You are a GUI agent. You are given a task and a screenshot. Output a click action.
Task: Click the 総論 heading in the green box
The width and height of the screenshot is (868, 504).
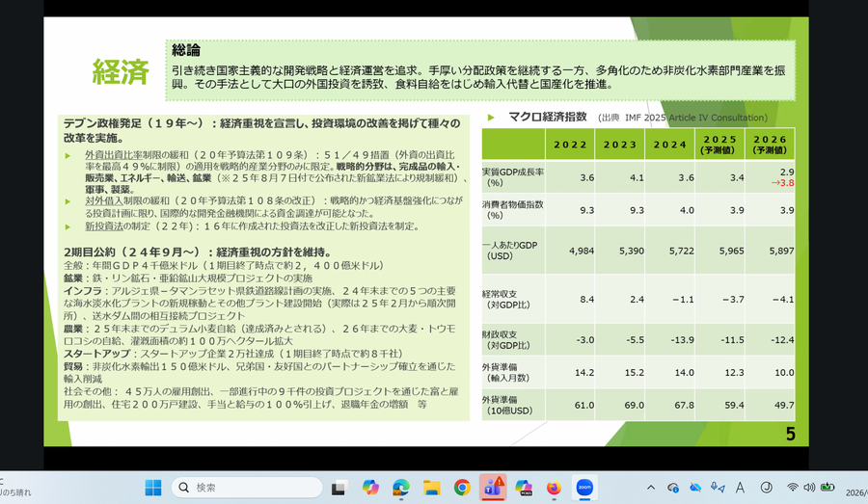185,50
